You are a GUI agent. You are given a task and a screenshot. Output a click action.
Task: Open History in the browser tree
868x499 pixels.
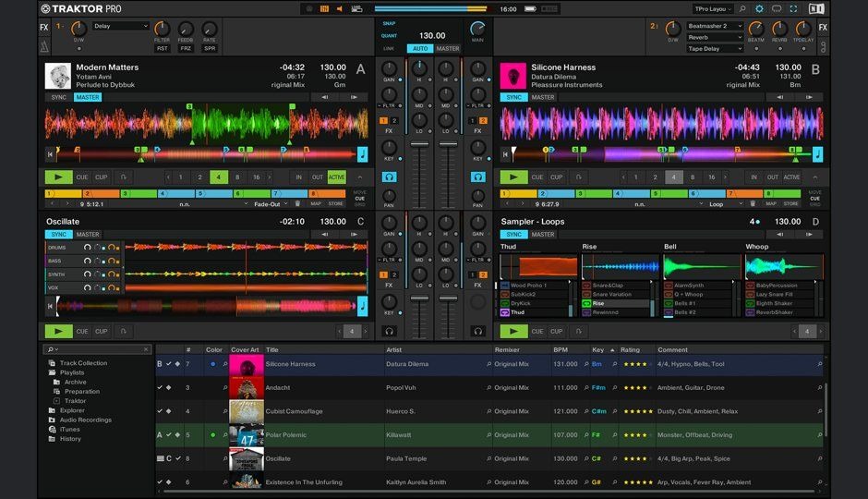(70, 439)
